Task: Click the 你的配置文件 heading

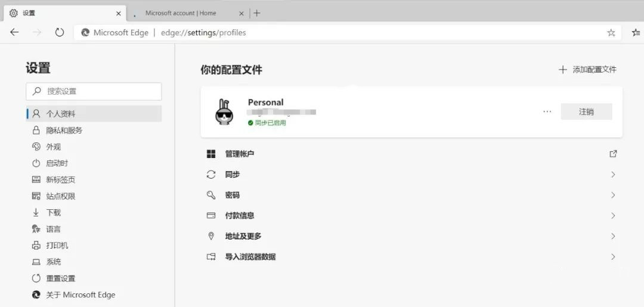Action: (231, 70)
